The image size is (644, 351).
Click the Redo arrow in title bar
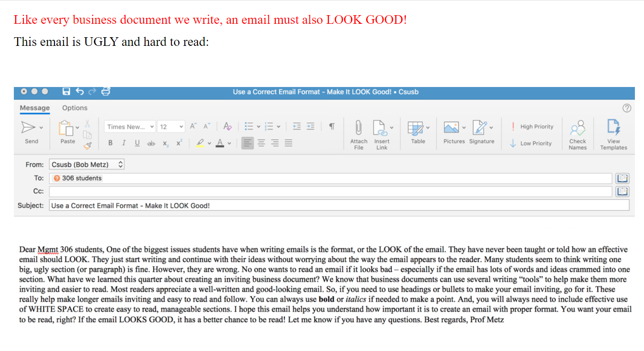pos(92,91)
